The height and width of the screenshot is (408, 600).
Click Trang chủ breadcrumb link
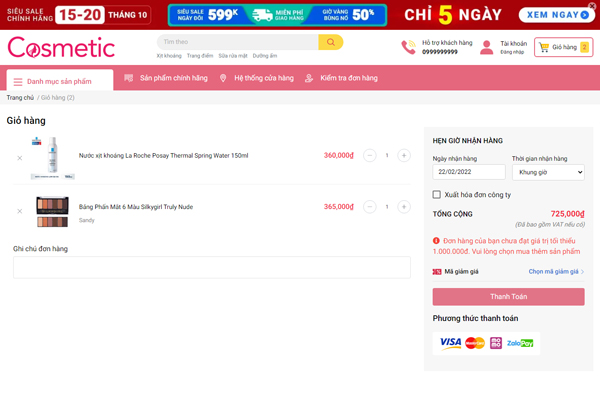(20, 98)
